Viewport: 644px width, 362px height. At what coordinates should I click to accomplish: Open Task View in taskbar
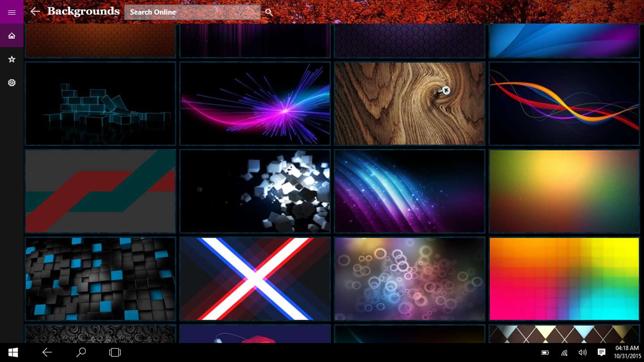coord(115,353)
